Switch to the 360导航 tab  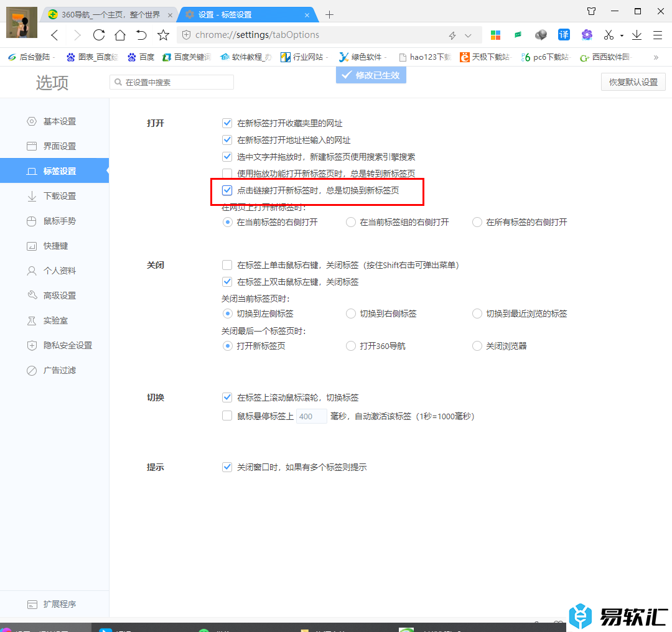pyautogui.click(x=110, y=14)
